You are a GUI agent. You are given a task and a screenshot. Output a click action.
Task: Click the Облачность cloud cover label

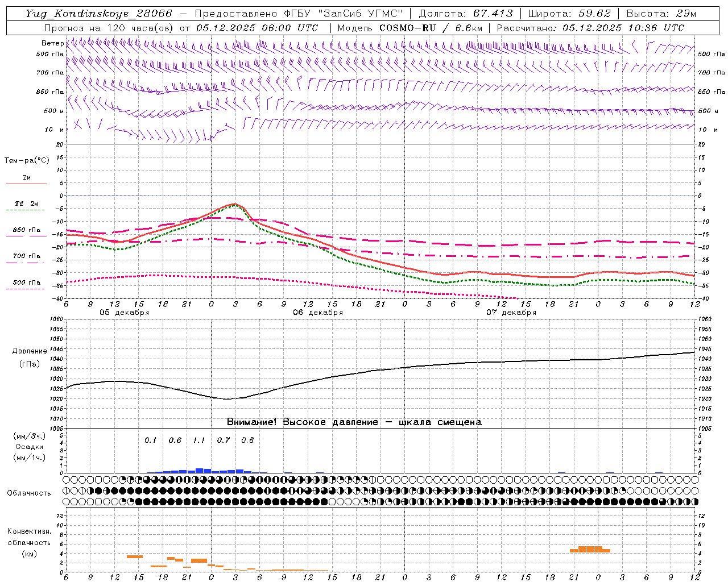(29, 493)
